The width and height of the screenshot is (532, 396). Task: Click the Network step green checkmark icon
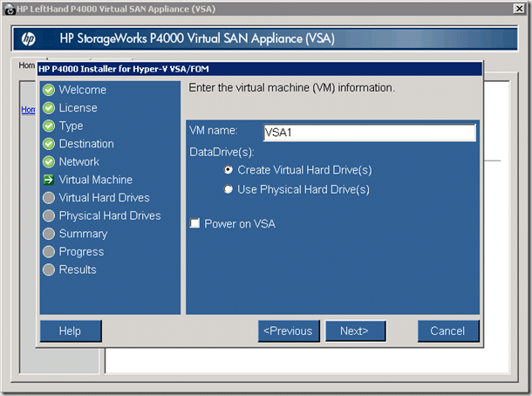pos(49,162)
